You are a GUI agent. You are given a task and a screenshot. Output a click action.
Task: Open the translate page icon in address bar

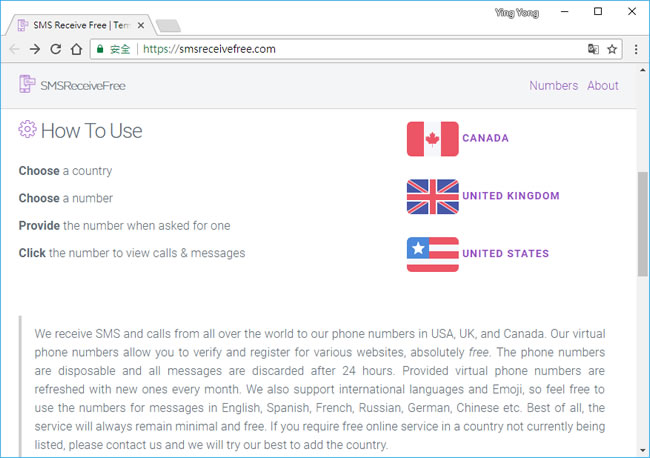(593, 49)
